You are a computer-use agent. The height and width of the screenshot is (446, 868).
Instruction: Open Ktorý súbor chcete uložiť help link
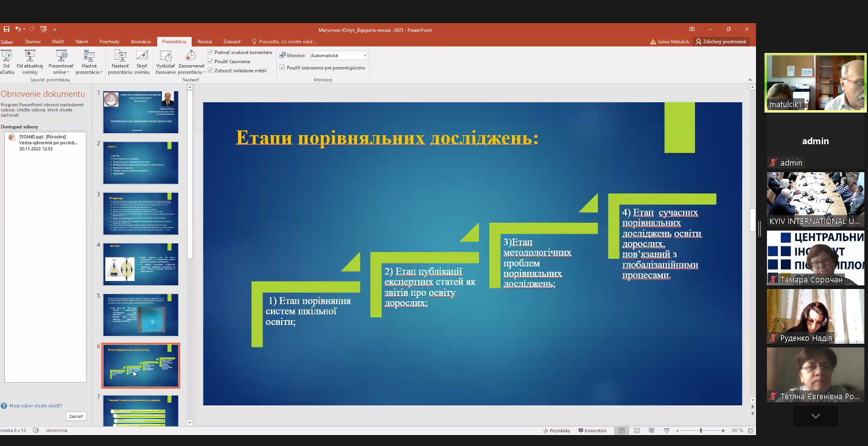36,405
